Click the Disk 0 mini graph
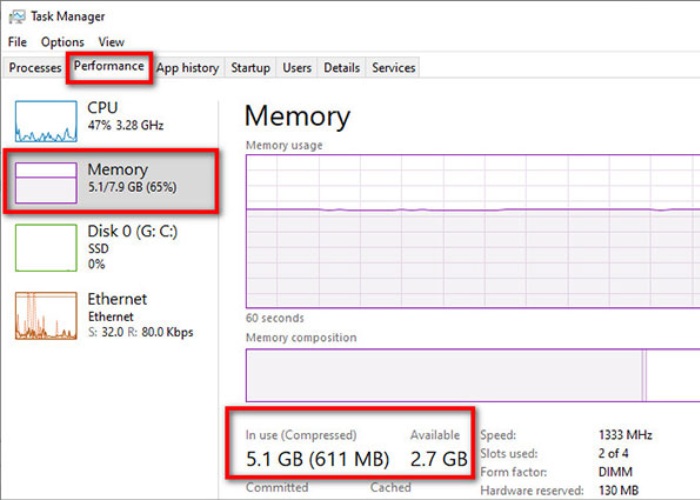 [x=45, y=248]
